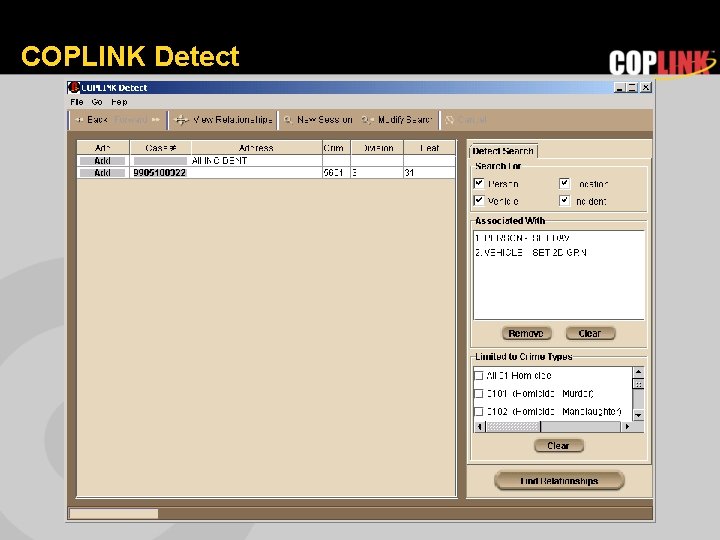This screenshot has height=540, width=720.
Task: Click the crime types vertical scrollbar thumb
Action: [638, 383]
